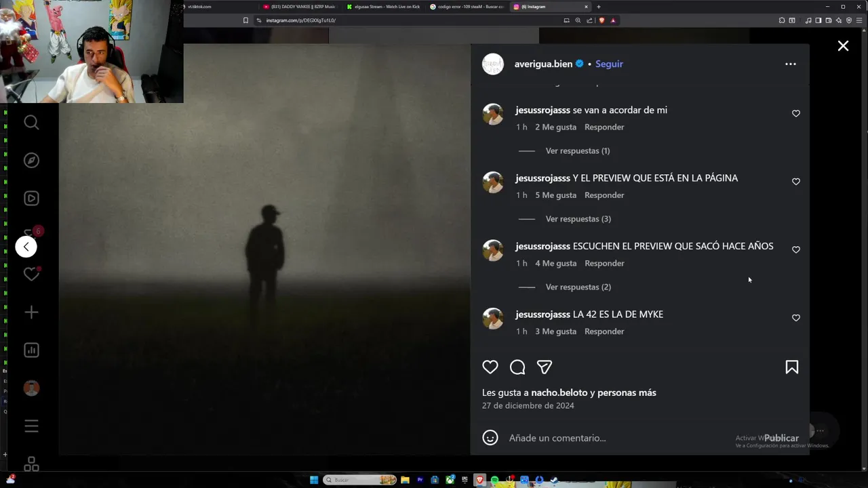Open notifications heart in the sidebar

(x=31, y=274)
